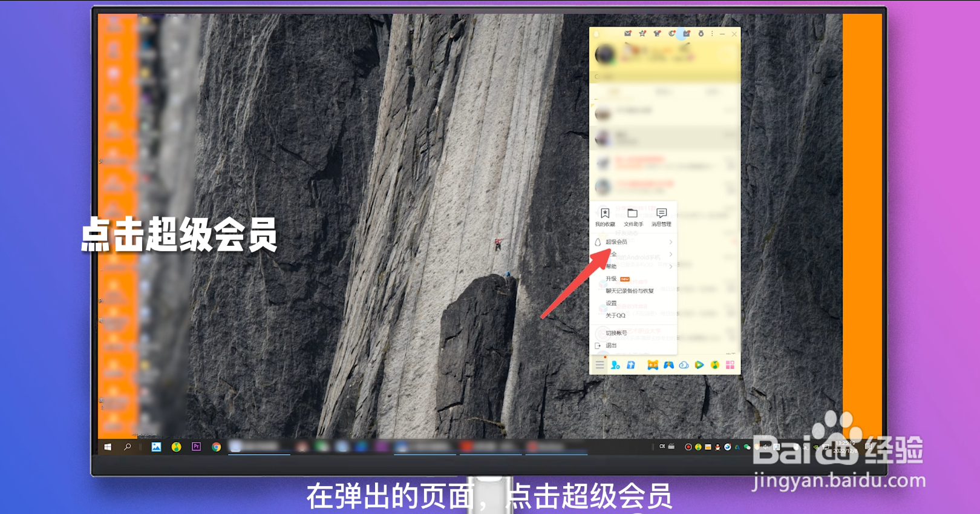Open the Photos app on taskbar

156,447
